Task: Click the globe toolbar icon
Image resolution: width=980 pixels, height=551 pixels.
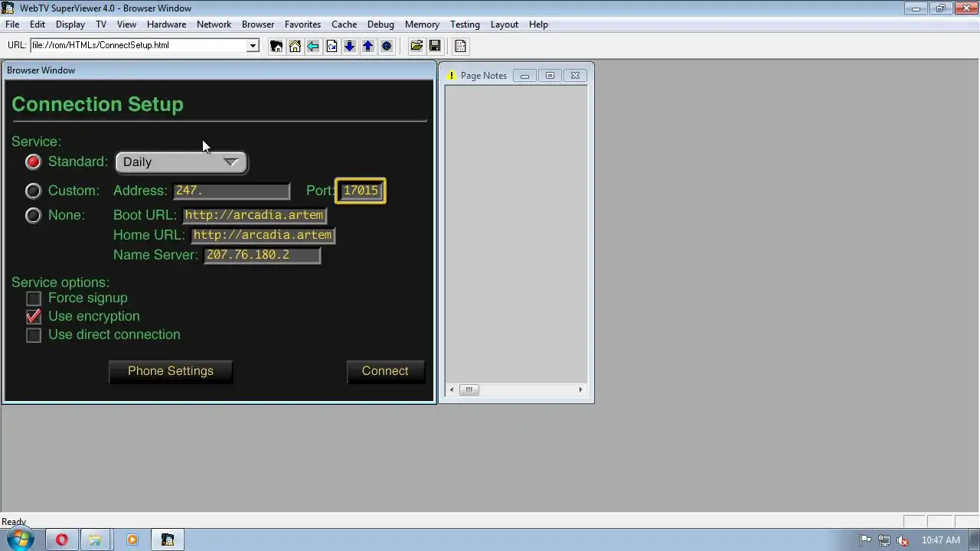Action: pos(386,46)
